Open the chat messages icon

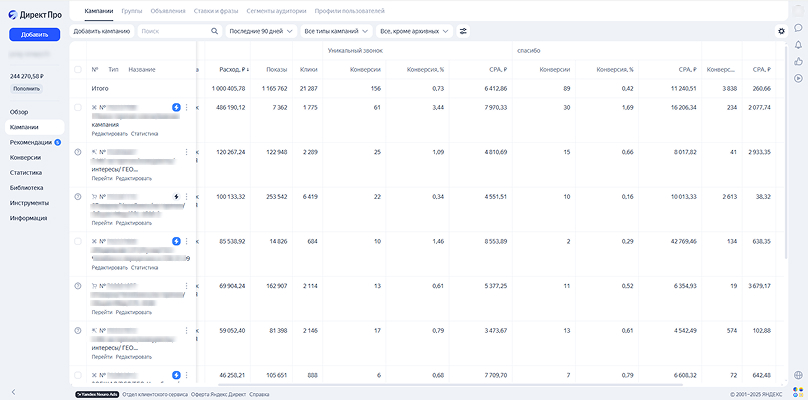tap(798, 28)
